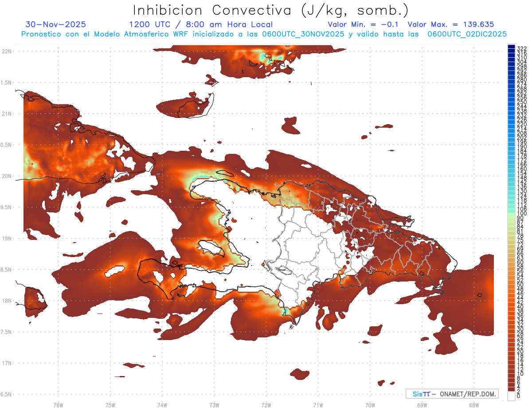
Task: Click the "SisTT" blue logo text
Action: tap(421, 394)
